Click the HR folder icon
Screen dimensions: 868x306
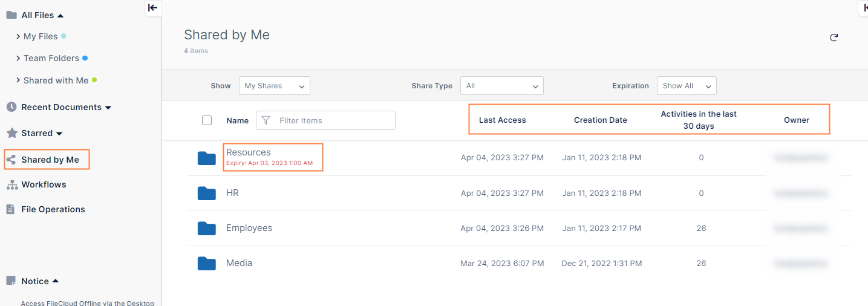pyautogui.click(x=206, y=194)
